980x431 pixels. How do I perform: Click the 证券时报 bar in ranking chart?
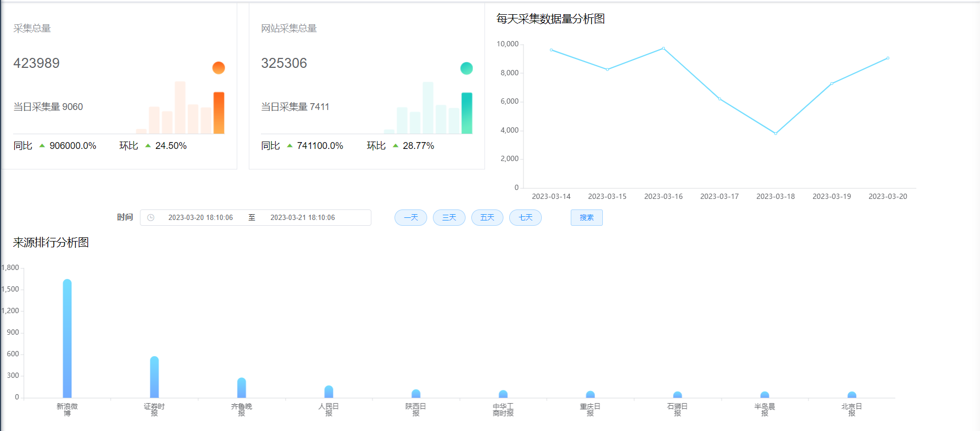coord(154,377)
